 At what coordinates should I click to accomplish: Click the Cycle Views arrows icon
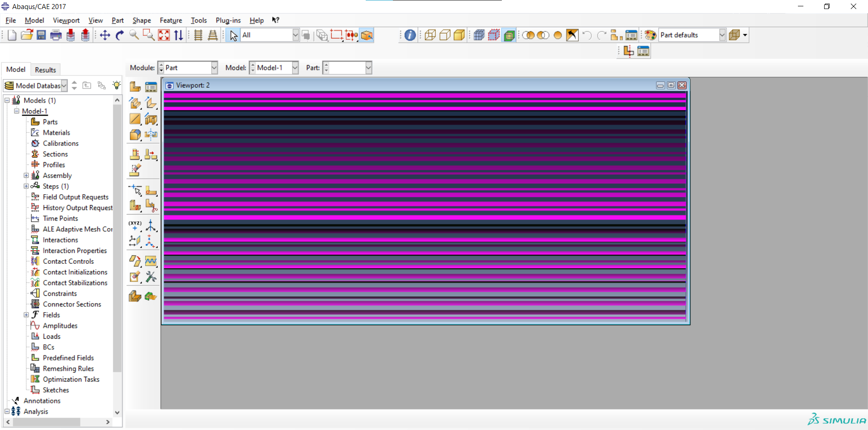coord(179,35)
